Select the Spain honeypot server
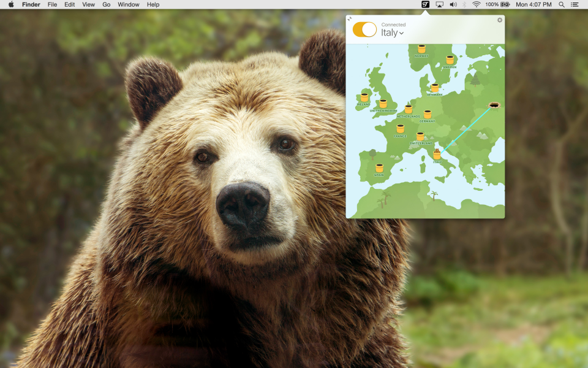588x368 pixels. (x=379, y=168)
